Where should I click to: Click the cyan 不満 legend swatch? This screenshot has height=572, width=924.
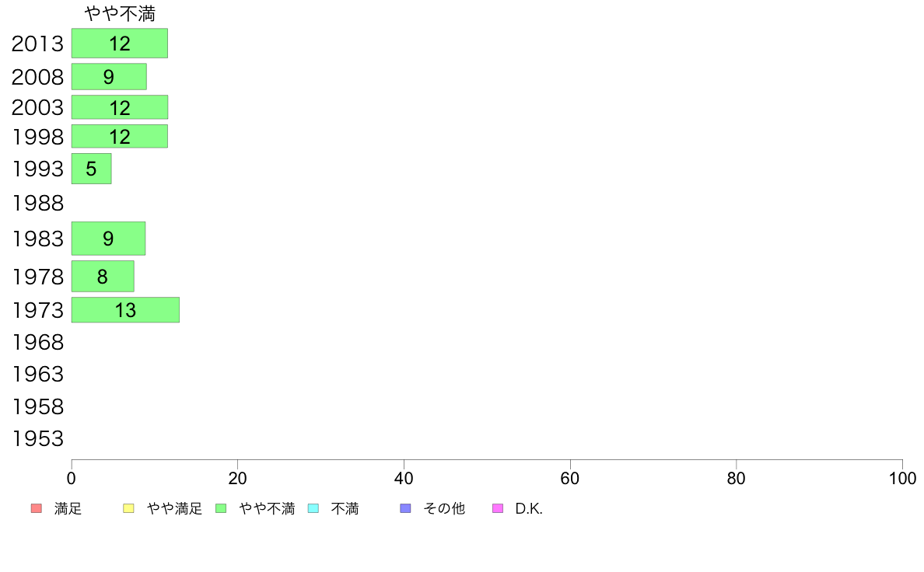[x=313, y=508]
